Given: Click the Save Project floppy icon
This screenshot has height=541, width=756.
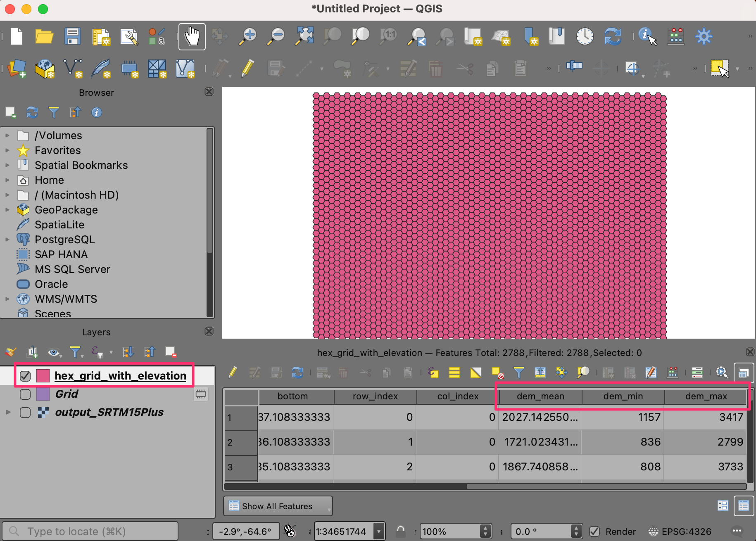Looking at the screenshot, I should tap(72, 37).
